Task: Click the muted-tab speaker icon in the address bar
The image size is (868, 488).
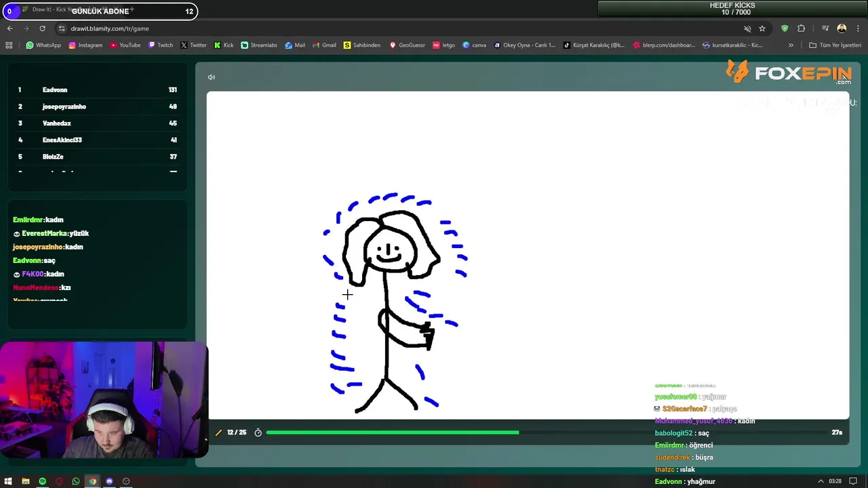Action: coord(747,28)
